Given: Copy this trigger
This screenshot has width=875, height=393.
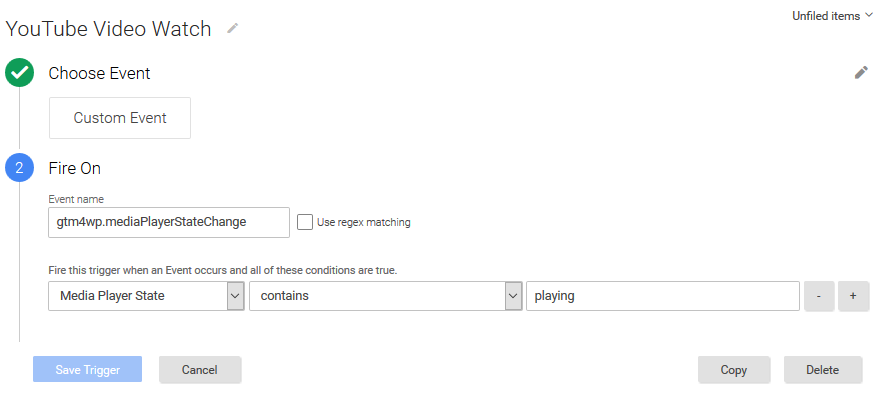Looking at the screenshot, I should point(734,370).
